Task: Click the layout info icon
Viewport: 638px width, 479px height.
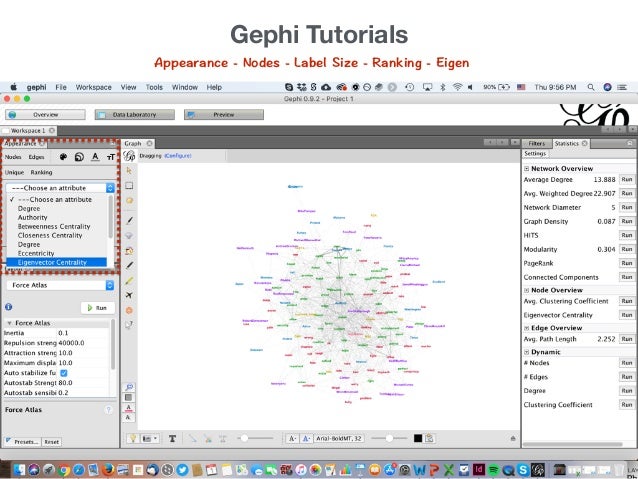Action: tap(9, 307)
